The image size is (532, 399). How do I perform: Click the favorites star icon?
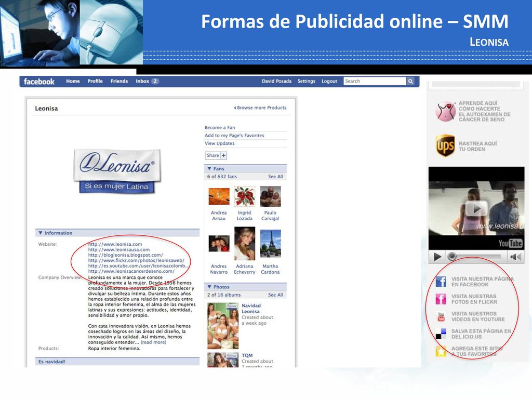(x=441, y=351)
